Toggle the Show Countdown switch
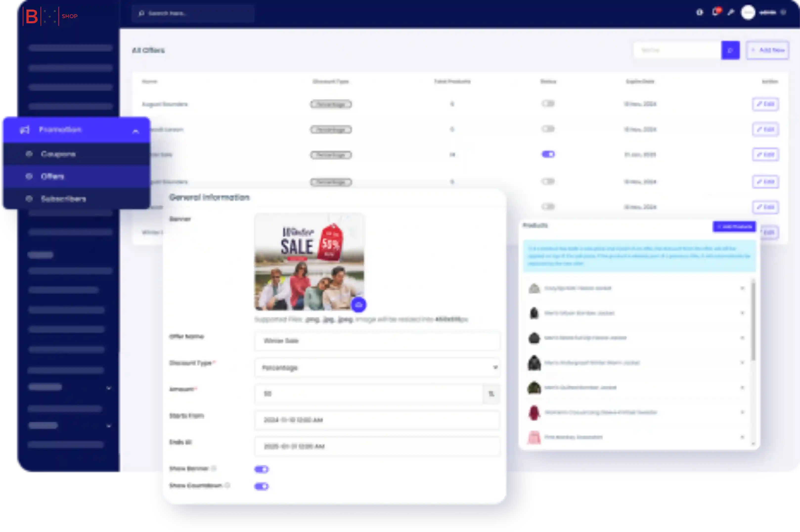The image size is (800, 532). 261,486
